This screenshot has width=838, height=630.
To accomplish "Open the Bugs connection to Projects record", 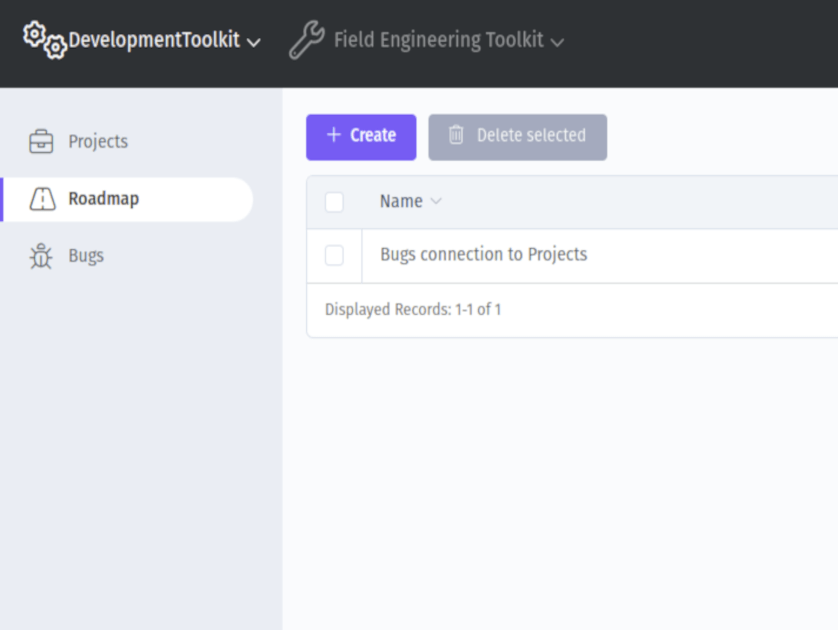I will 484,254.
